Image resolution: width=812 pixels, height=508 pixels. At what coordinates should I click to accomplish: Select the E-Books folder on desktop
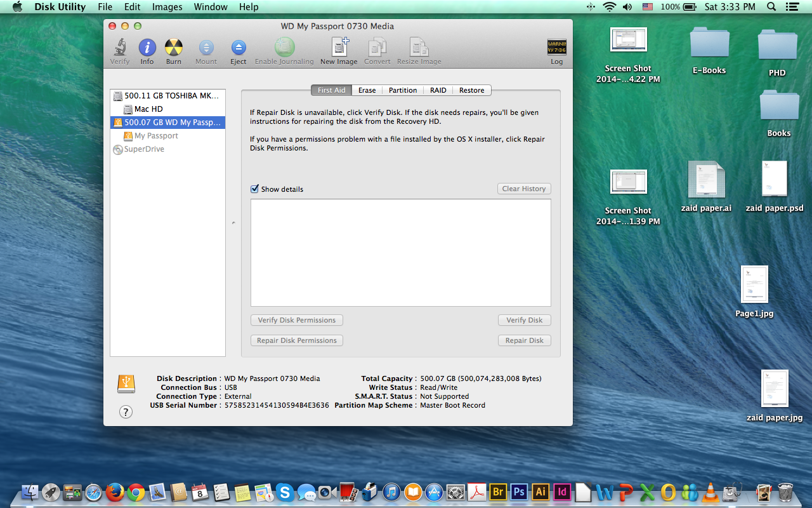coord(709,51)
